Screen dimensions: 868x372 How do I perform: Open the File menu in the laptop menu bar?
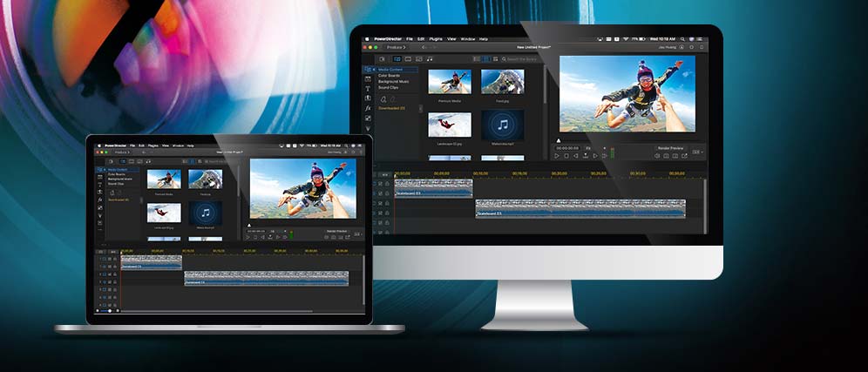click(x=131, y=145)
